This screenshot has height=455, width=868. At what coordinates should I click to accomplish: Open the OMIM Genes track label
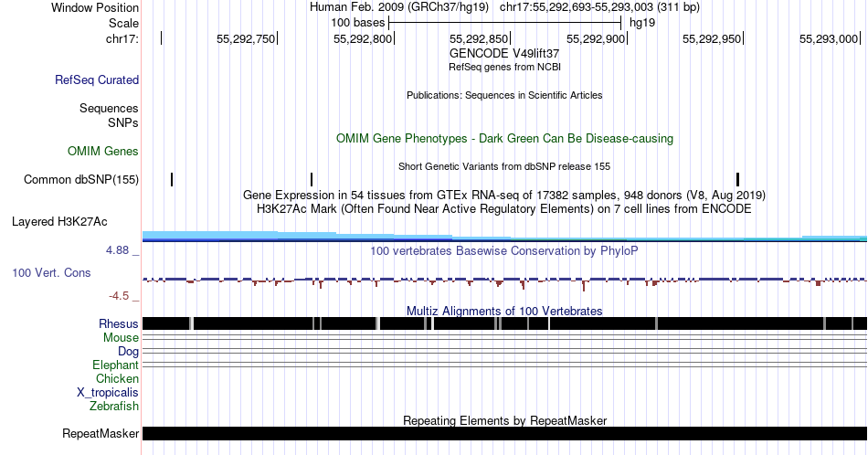(x=103, y=151)
